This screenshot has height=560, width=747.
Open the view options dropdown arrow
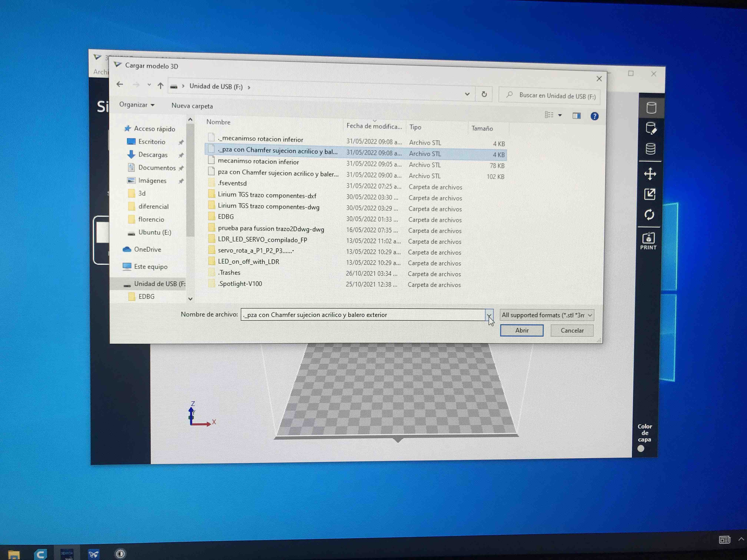[560, 115]
